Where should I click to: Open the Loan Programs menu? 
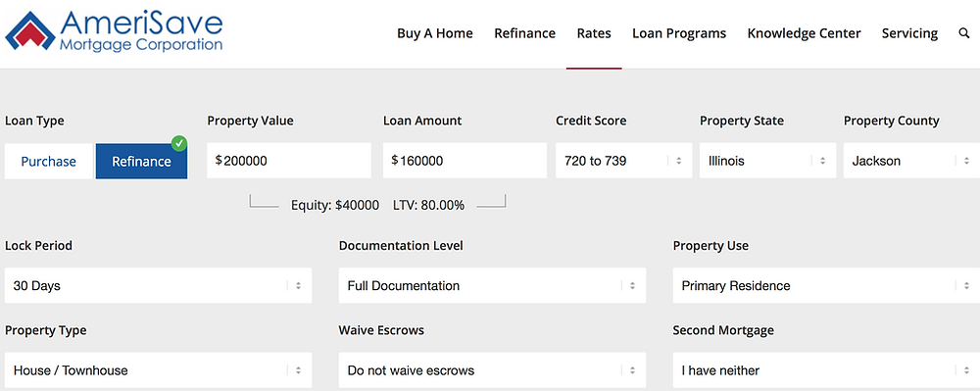pyautogui.click(x=679, y=33)
